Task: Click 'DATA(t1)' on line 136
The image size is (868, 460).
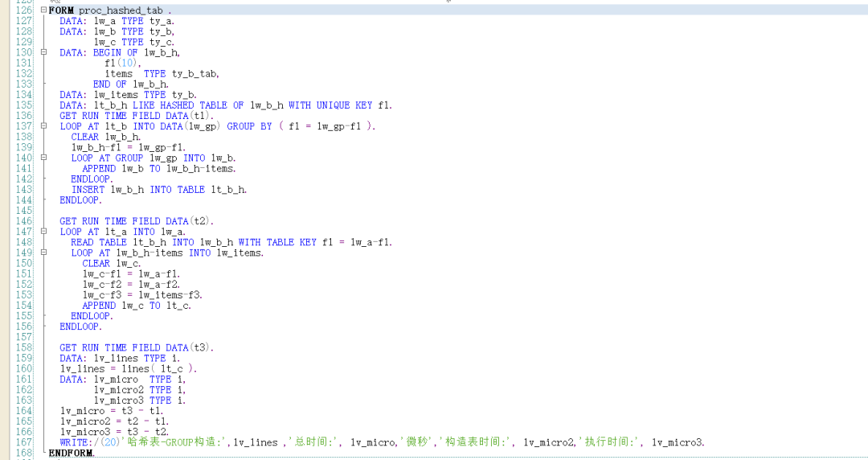Action: (x=188, y=115)
